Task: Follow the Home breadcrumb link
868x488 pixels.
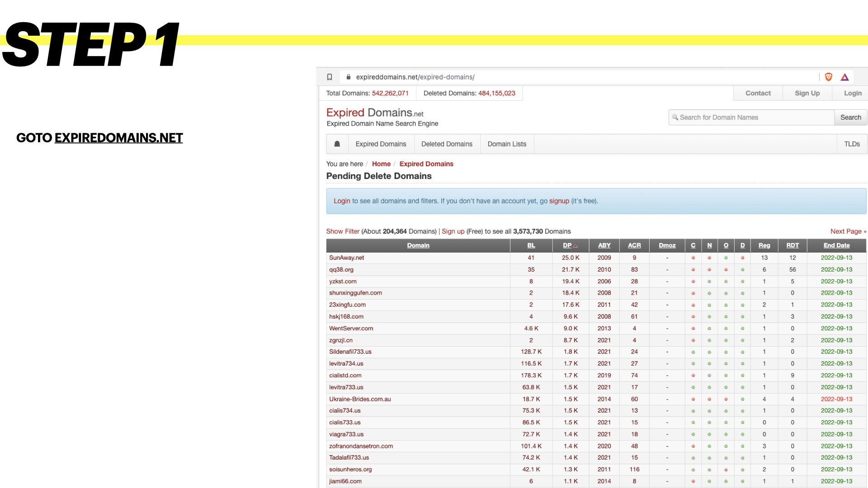Action: 381,164
